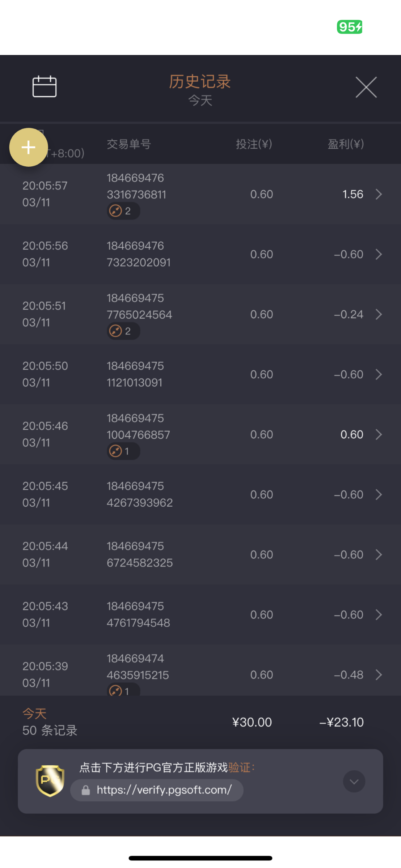Tap the 今天 date filter subtitle
The width and height of the screenshot is (401, 868).
tap(200, 100)
